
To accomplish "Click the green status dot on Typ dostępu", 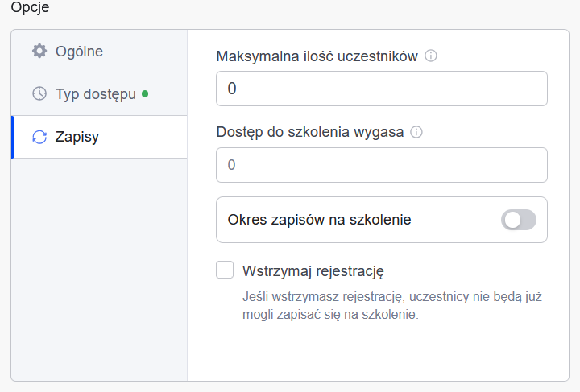I will (x=145, y=94).
